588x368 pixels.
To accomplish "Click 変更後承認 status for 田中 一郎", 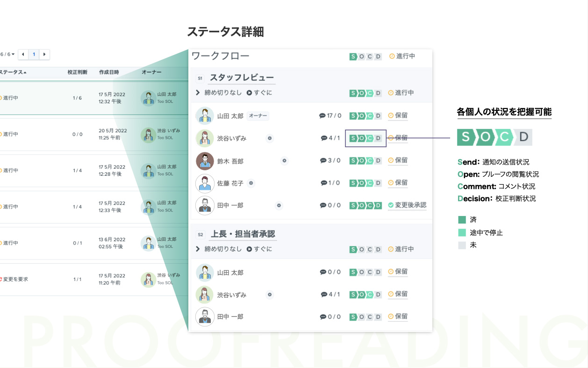I will pyautogui.click(x=410, y=205).
